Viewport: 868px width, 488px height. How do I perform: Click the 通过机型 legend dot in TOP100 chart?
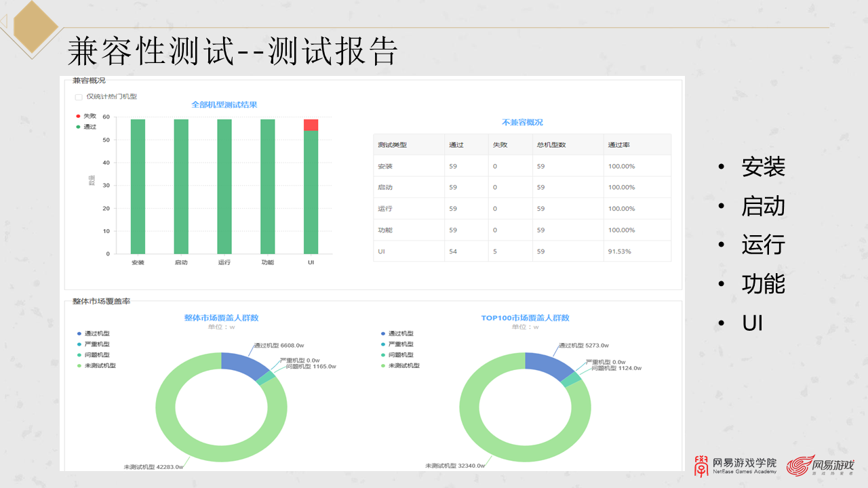384,333
